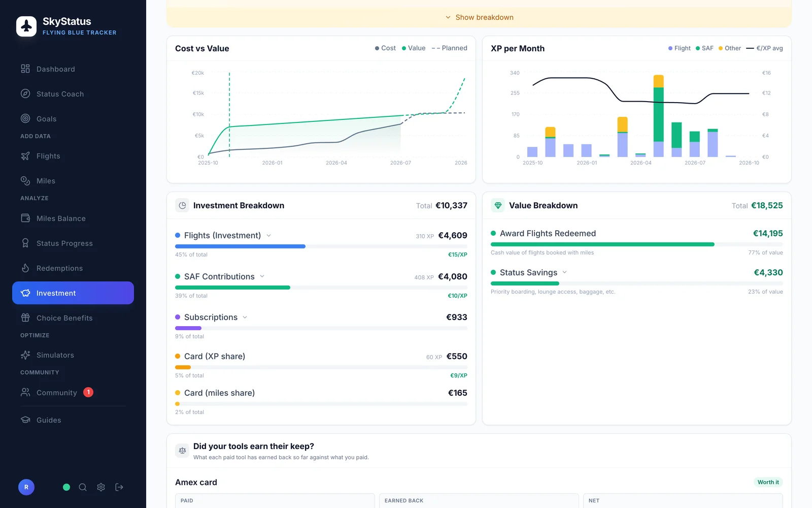Expand the Flights (Investment) chevron
812x508 pixels.
click(269, 235)
